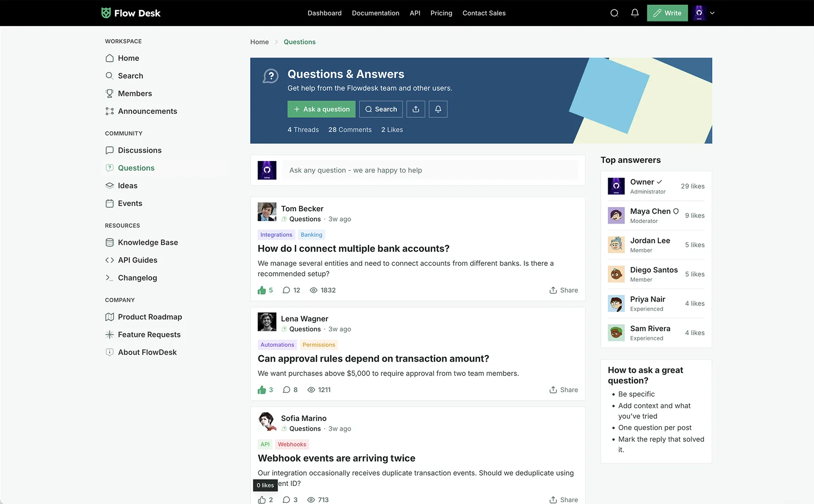Toggle like on the approval rules thread
The height and width of the screenshot is (504, 814).
(265, 390)
